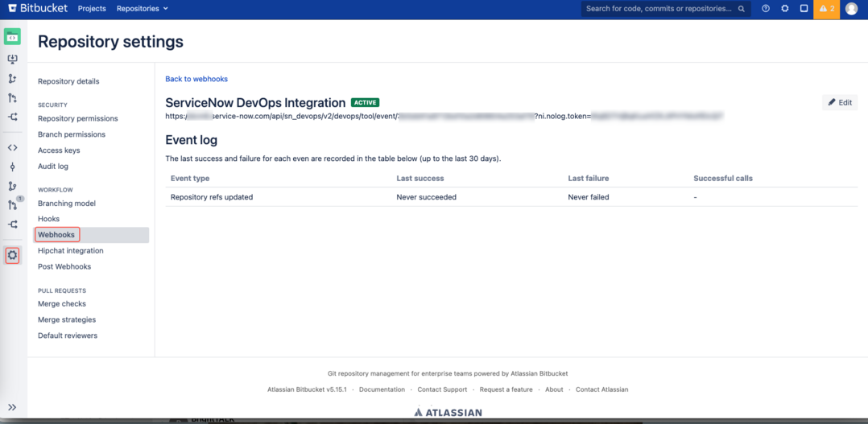Click the ACTIVE status badge
Screen dimensions: 868x424
365,102
